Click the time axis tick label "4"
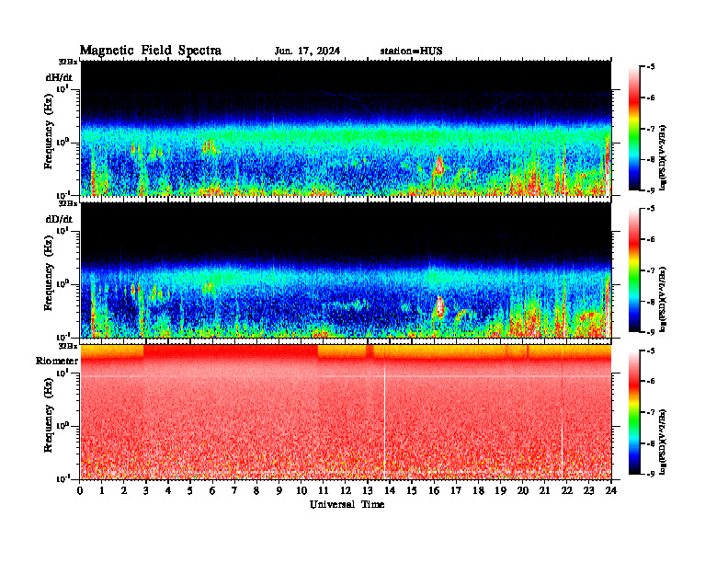This screenshot has width=728, height=563. pyautogui.click(x=168, y=490)
